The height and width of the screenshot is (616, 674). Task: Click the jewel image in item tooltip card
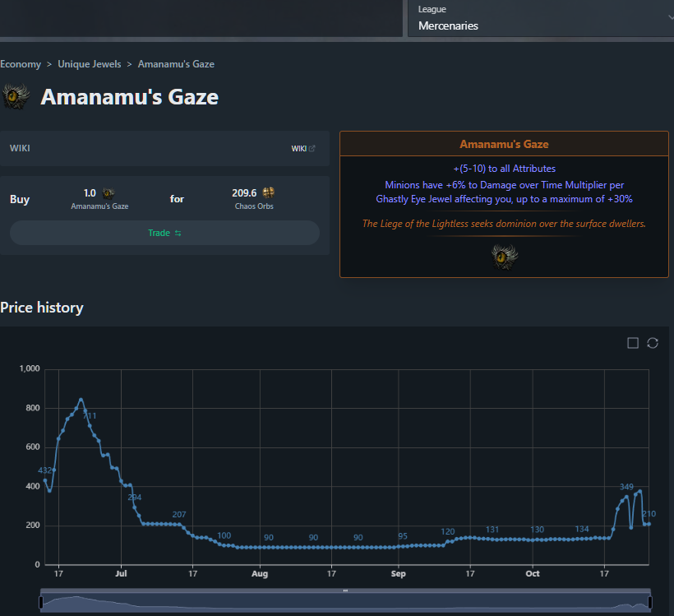pyautogui.click(x=504, y=257)
